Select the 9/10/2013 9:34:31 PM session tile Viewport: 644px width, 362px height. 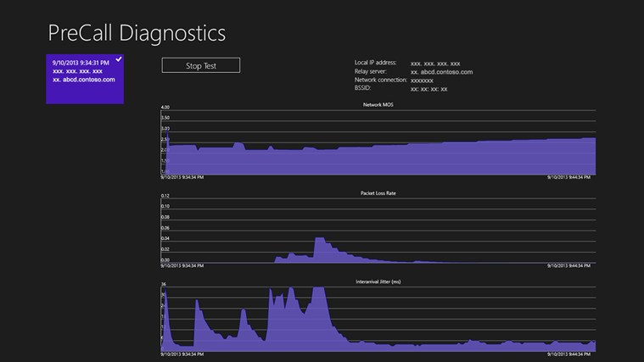pyautogui.click(x=84, y=80)
